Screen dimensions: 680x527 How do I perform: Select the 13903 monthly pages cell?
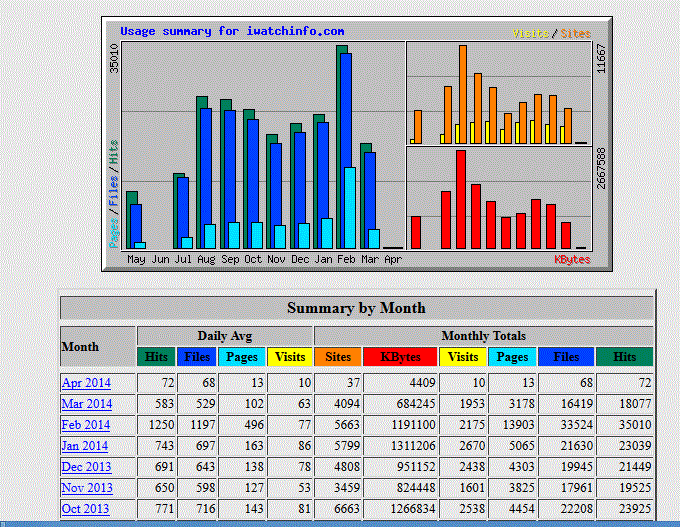[512, 425]
